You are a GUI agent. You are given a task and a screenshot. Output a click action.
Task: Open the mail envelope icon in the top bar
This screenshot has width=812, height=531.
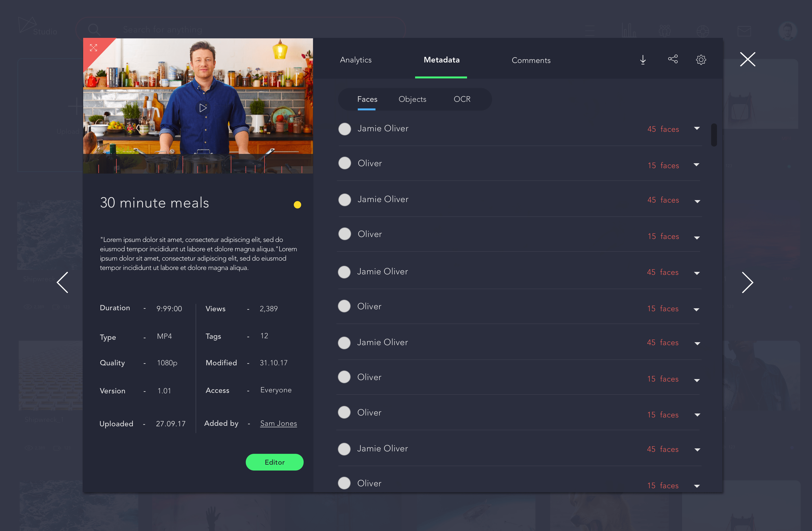pyautogui.click(x=744, y=31)
